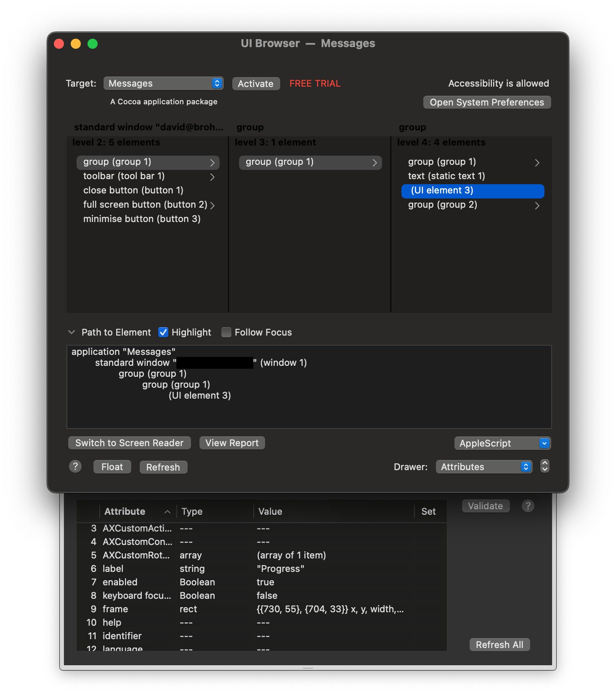Image resolution: width=616 pixels, height=693 pixels.
Task: Click '(UI element 3)' line in path view
Action: click(x=200, y=395)
